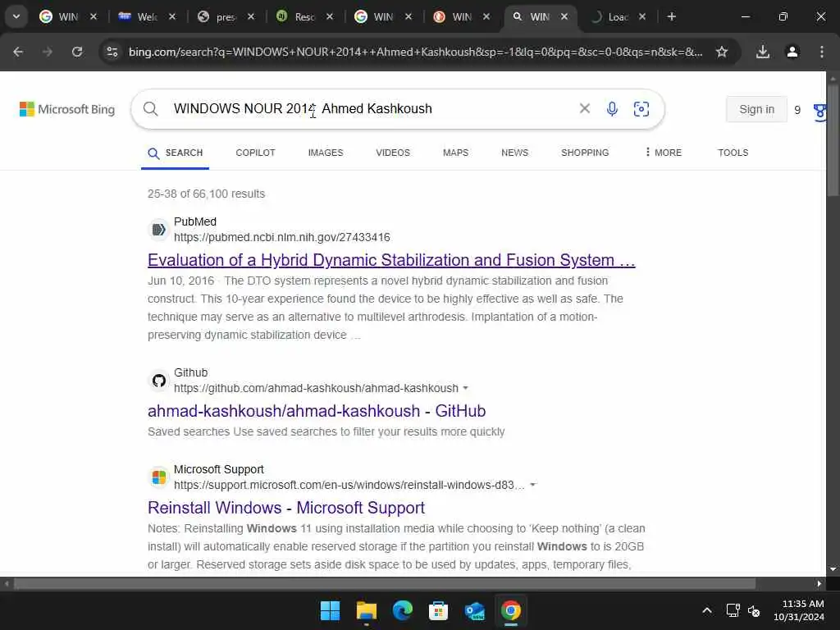Switch to the VIDEOS tab

coord(393,153)
